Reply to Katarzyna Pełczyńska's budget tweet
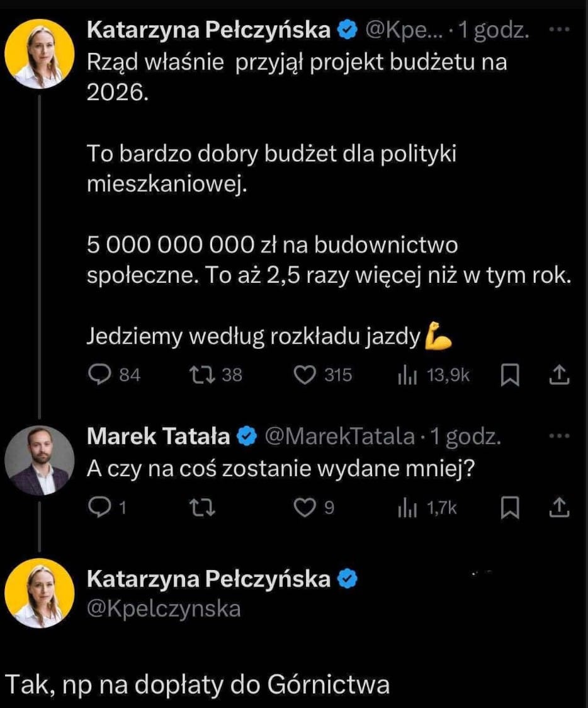 pyautogui.click(x=99, y=375)
